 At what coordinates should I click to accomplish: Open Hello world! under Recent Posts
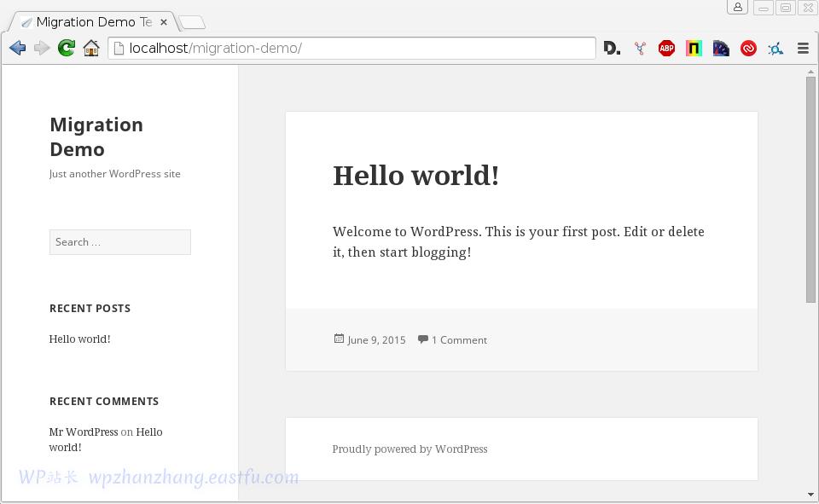[x=80, y=339]
